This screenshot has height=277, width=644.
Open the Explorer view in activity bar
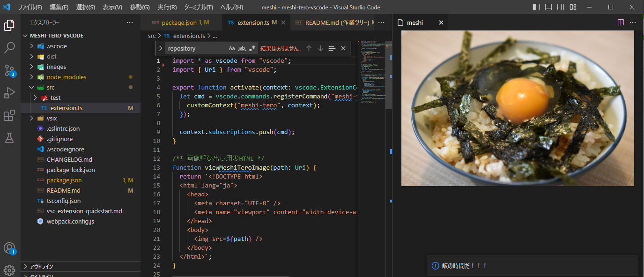[x=9, y=25]
